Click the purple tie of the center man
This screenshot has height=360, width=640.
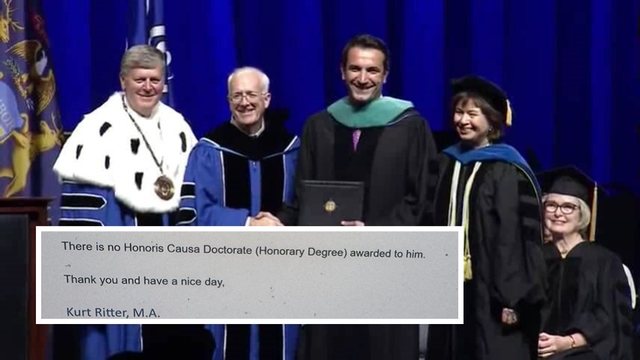point(356,139)
